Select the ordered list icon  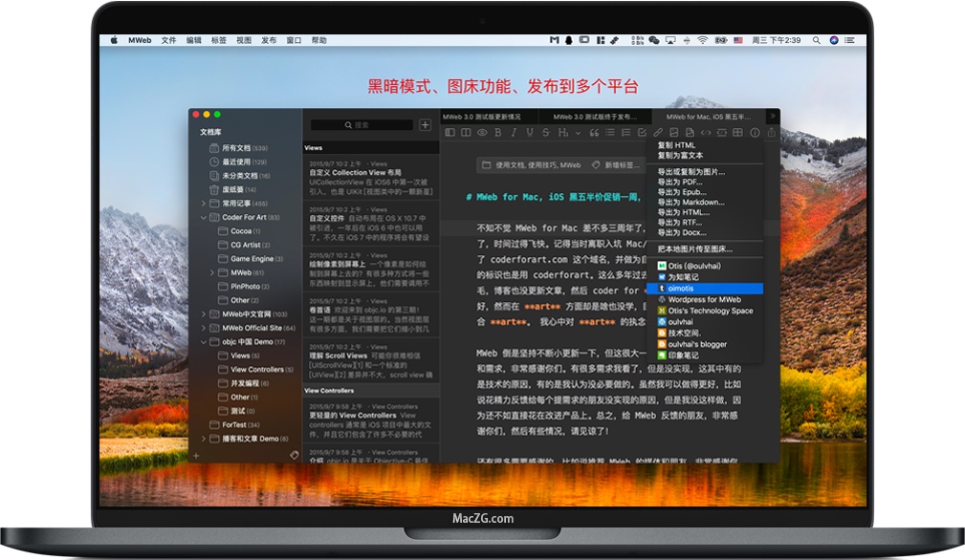(x=625, y=132)
